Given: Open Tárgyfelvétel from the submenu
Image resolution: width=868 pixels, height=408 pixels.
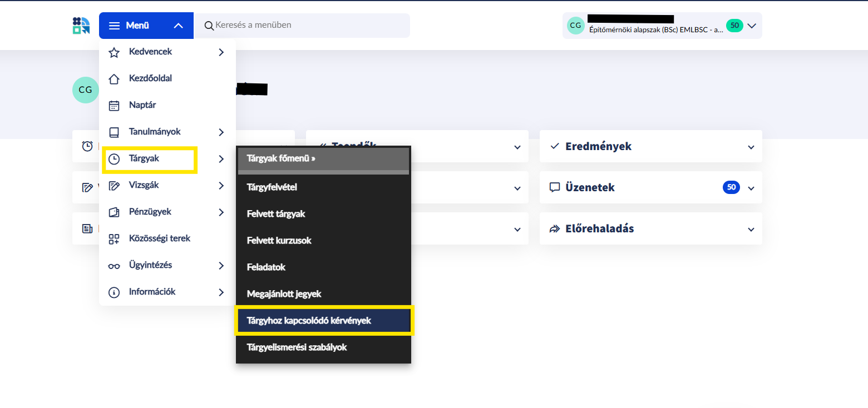Looking at the screenshot, I should pos(272,187).
